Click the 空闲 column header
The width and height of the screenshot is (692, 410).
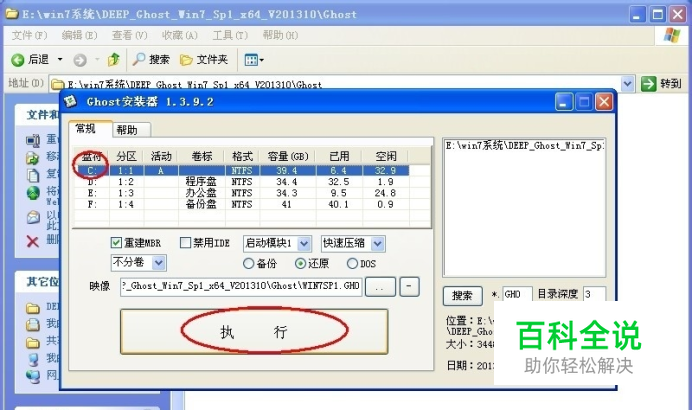pyautogui.click(x=385, y=156)
